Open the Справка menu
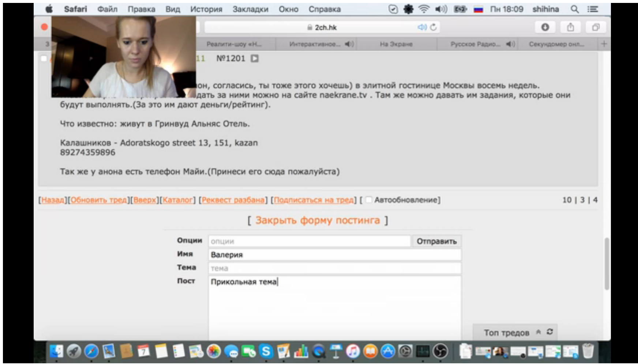The width and height of the screenshot is (638, 364). (324, 9)
